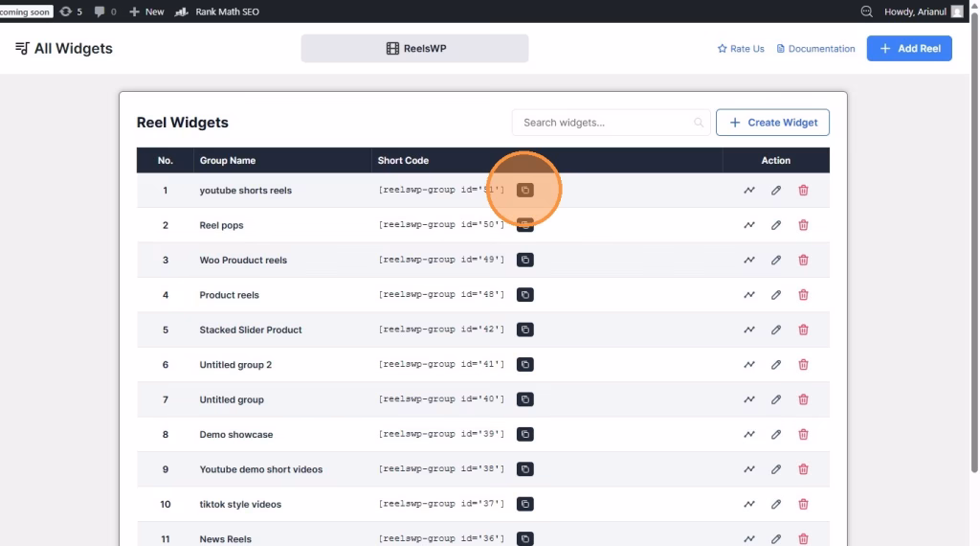Edit the Youtube demo short videos widget
The width and height of the screenshot is (980, 546).
pyautogui.click(x=776, y=469)
